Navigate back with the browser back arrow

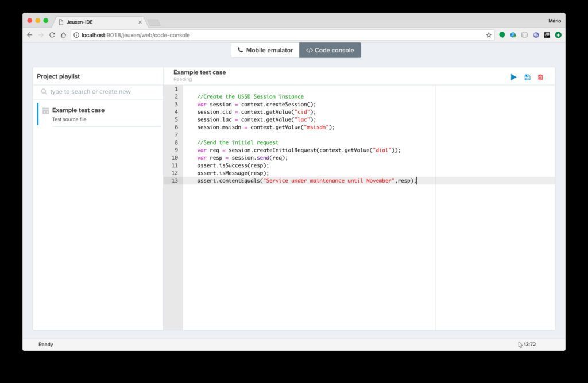click(30, 35)
